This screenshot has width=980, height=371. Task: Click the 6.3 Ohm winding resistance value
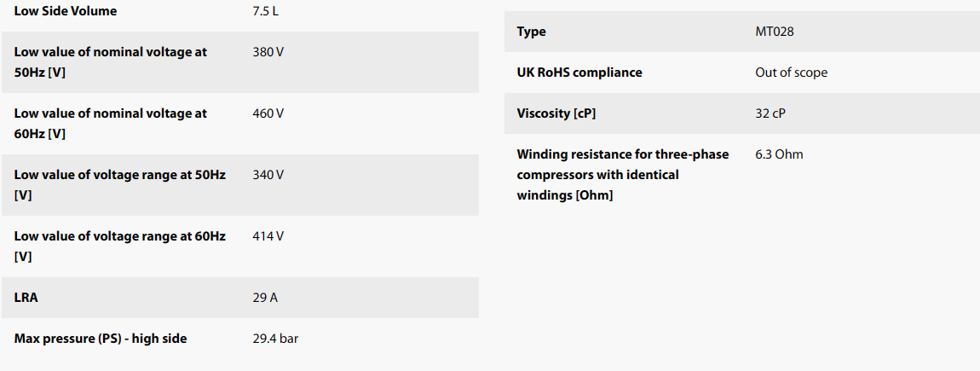(779, 154)
